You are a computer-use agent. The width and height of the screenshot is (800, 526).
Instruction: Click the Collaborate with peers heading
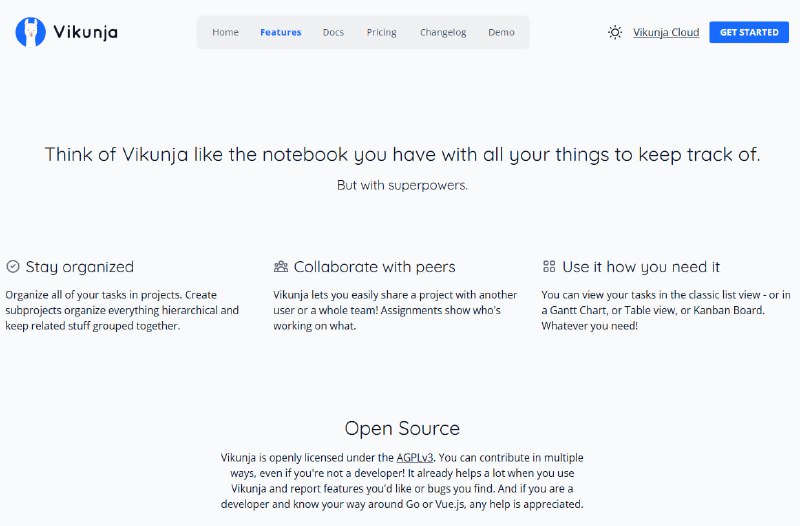374,267
